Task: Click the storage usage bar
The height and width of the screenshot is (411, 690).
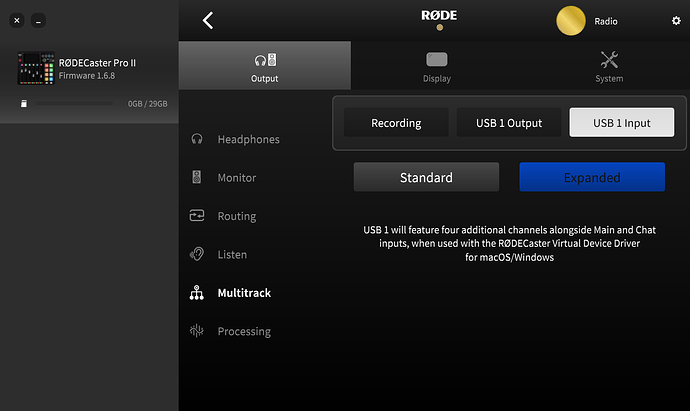Action: [74, 104]
